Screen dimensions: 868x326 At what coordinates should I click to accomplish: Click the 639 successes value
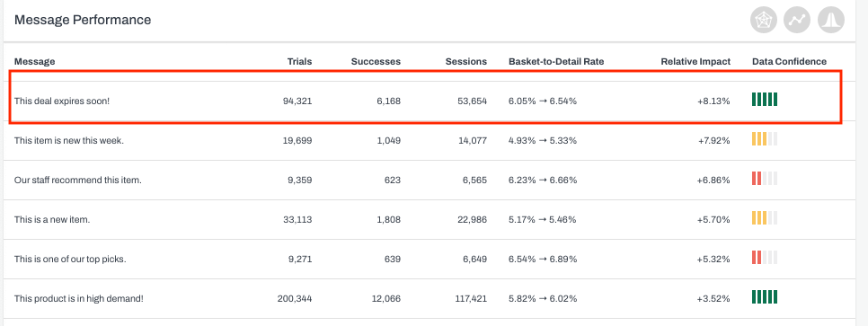pos(394,259)
